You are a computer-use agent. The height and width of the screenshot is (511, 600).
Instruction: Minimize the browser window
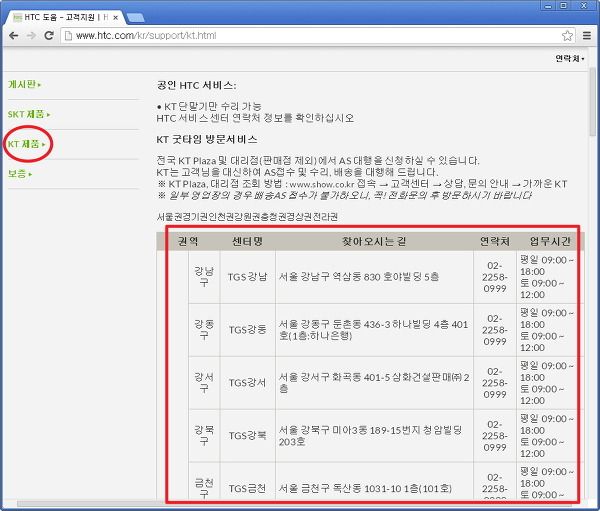tap(549, 6)
